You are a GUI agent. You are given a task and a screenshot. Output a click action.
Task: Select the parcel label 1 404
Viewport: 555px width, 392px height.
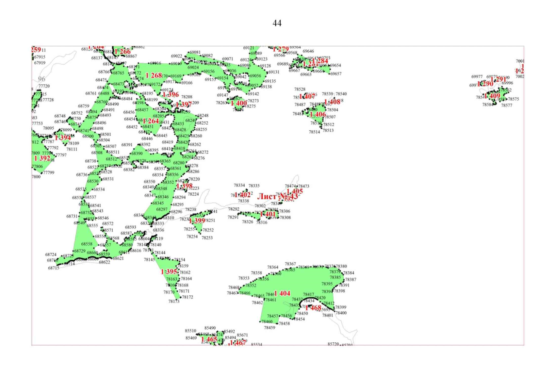[x=282, y=293]
